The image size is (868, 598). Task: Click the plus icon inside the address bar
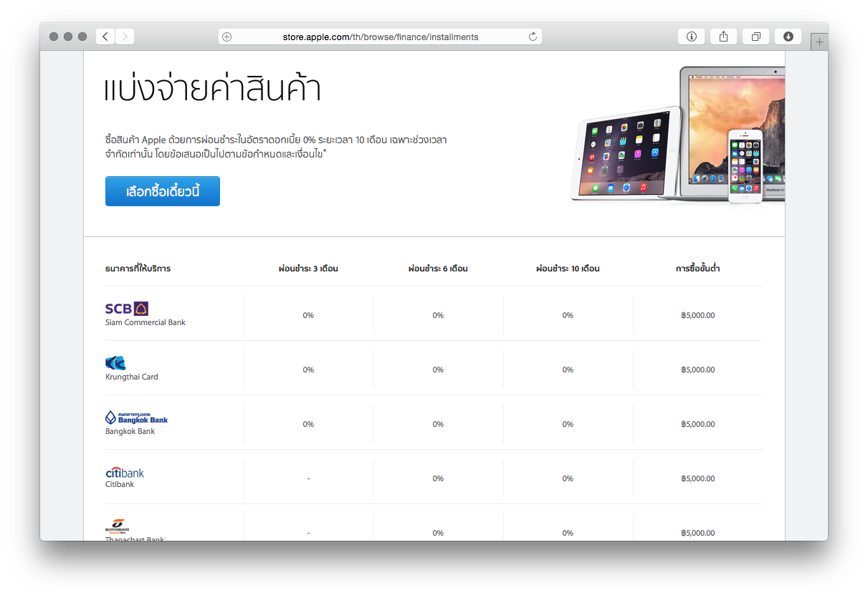pyautogui.click(x=227, y=37)
